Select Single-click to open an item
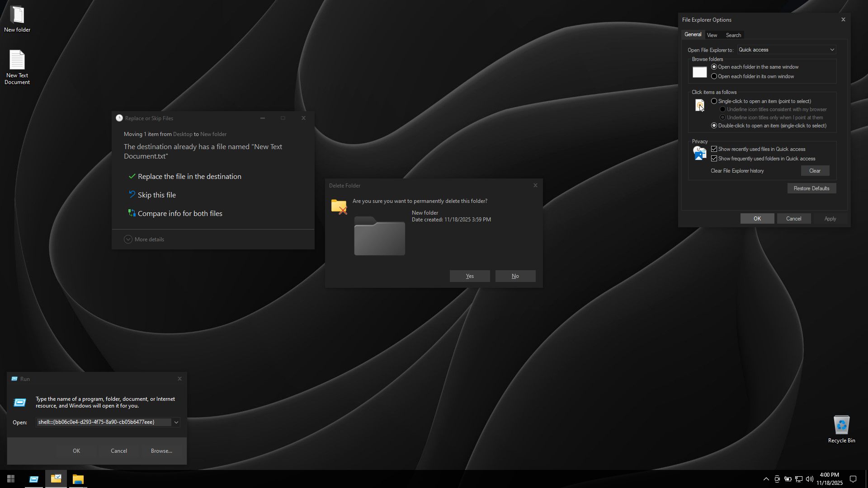Image resolution: width=868 pixels, height=488 pixels. [x=761, y=101]
